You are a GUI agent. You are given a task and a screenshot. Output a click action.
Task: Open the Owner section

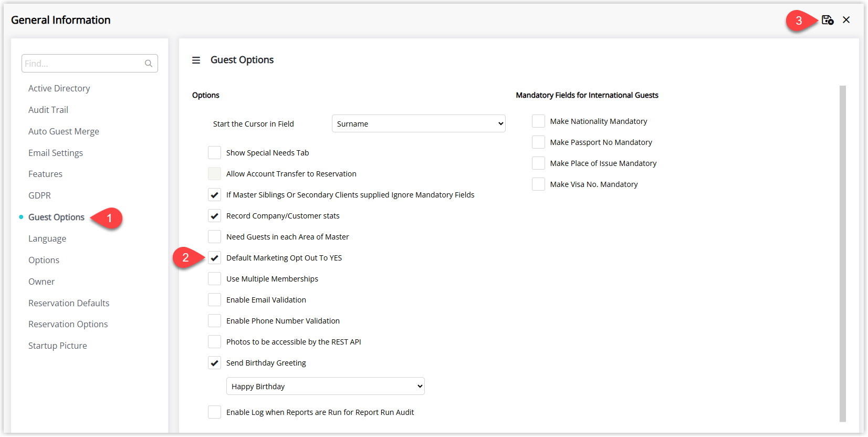(x=41, y=282)
